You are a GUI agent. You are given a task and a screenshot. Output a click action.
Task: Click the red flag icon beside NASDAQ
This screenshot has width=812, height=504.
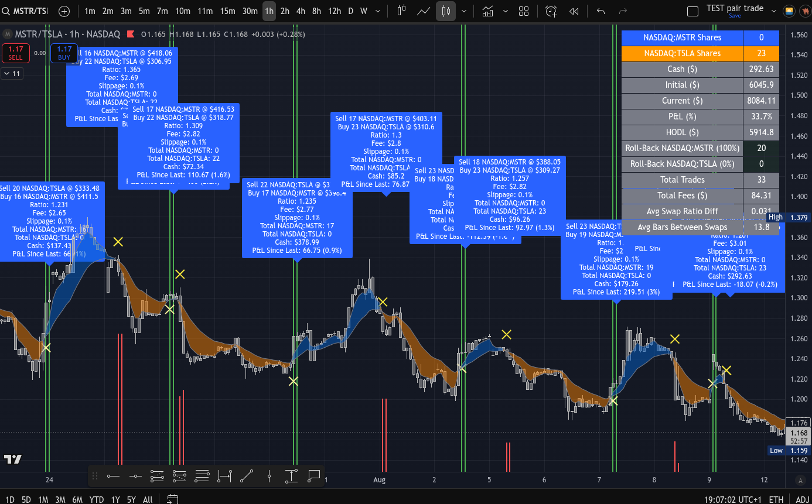tap(130, 34)
